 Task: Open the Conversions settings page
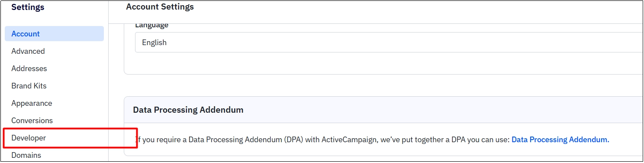(x=32, y=121)
